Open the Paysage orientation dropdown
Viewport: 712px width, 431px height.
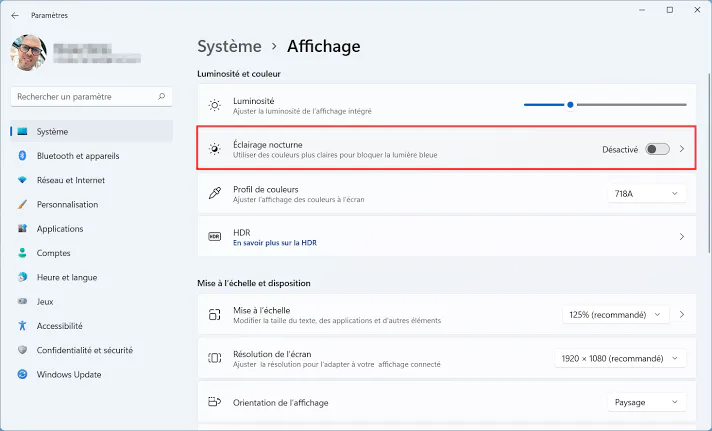646,402
